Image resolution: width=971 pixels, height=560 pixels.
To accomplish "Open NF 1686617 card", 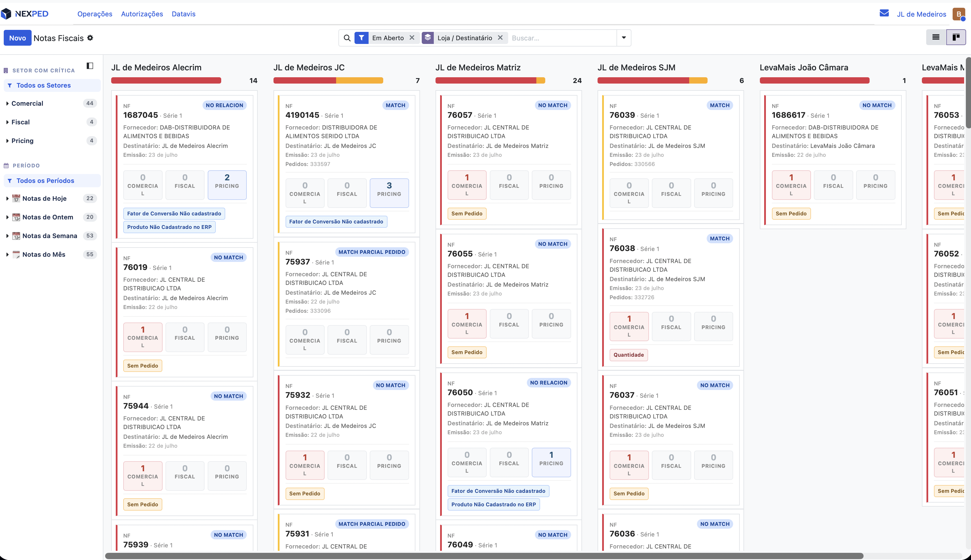I will point(833,160).
